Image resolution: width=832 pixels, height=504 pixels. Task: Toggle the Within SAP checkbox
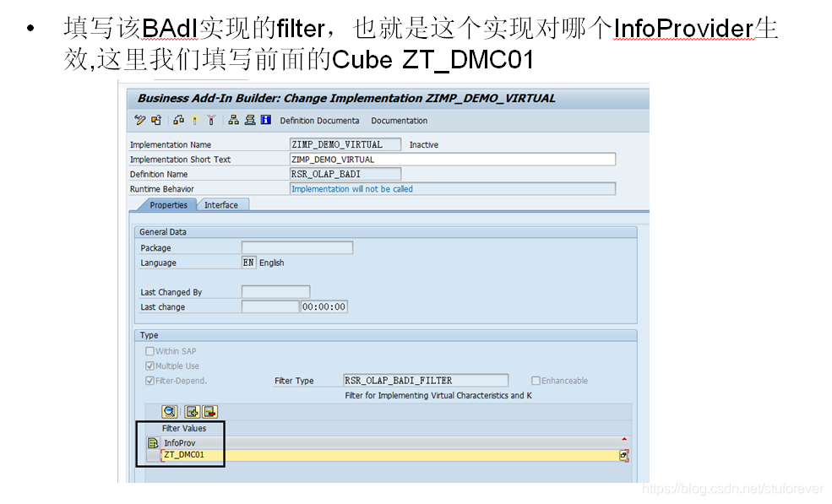point(150,351)
